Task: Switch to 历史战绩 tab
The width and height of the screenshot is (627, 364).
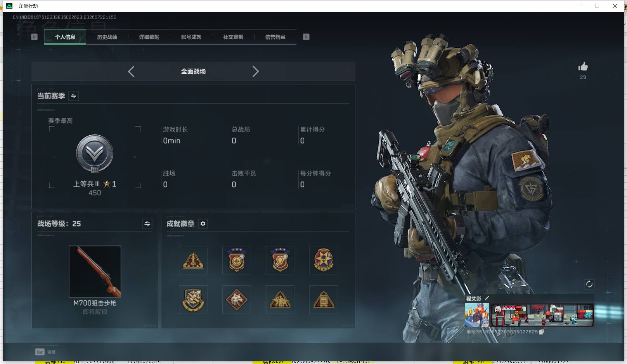Action: (107, 37)
